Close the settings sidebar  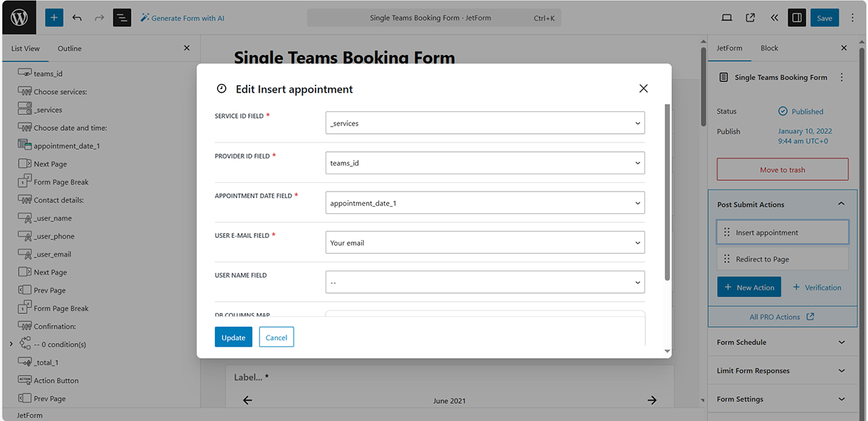point(843,48)
